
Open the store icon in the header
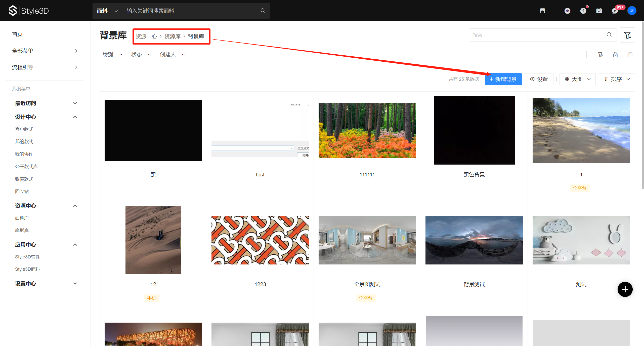coord(542,11)
